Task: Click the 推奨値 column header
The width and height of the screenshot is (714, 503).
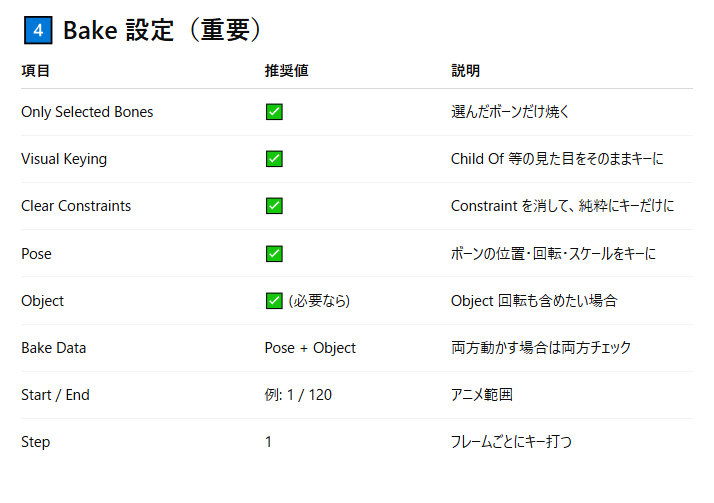Action: point(279,71)
